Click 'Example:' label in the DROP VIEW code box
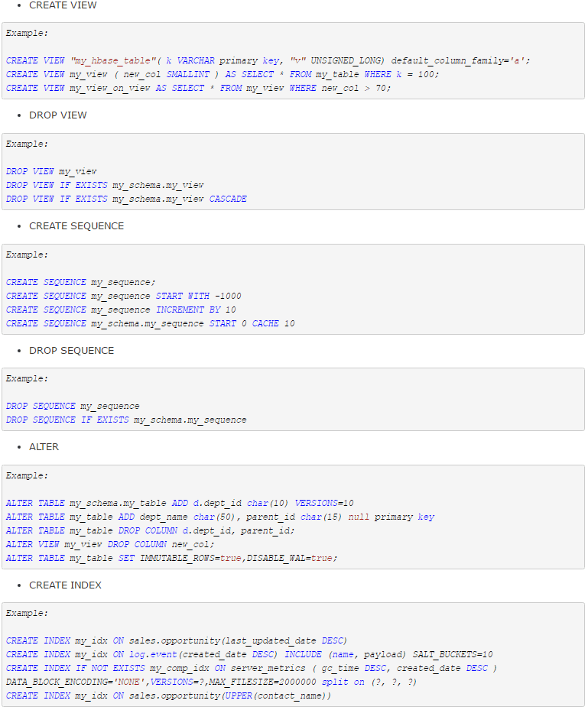This screenshot has height=710, width=588. point(27,144)
